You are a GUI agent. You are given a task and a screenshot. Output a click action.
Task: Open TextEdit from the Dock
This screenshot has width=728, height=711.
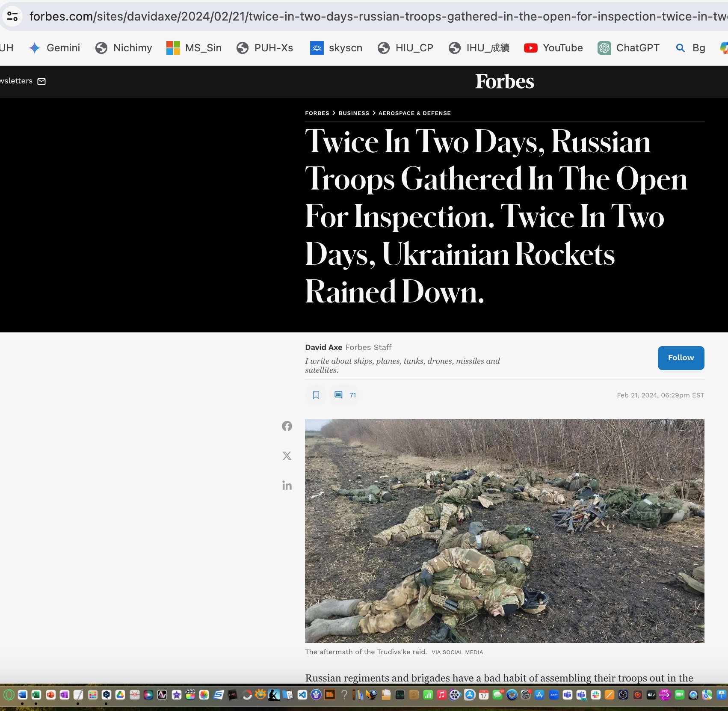pos(78,695)
